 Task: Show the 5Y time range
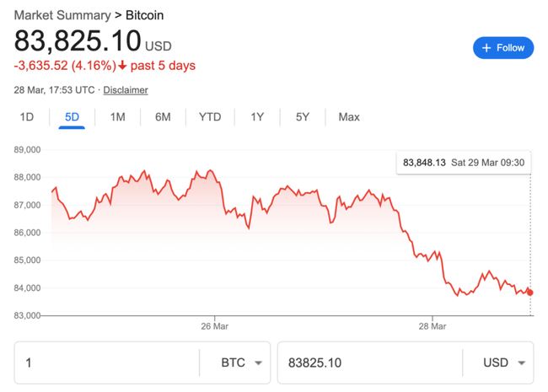(x=303, y=117)
